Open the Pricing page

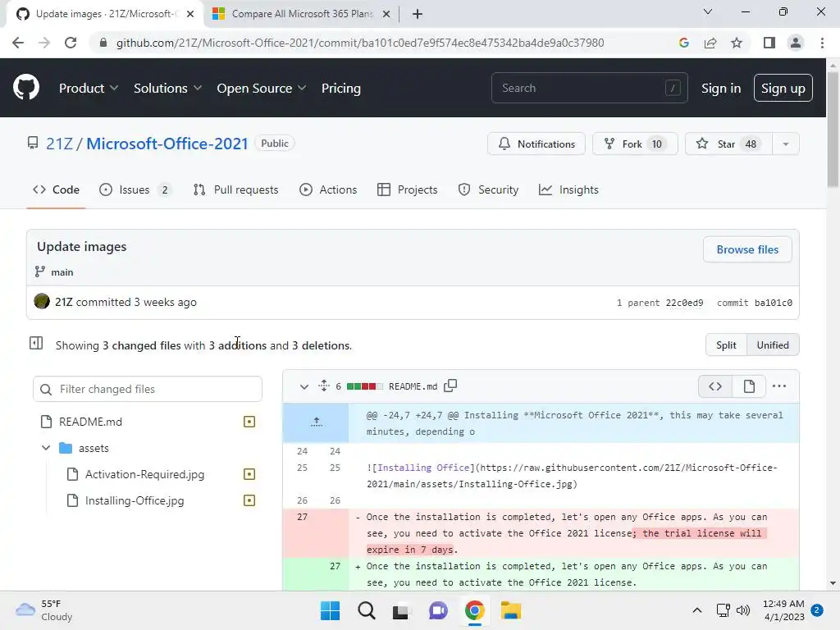click(x=340, y=88)
